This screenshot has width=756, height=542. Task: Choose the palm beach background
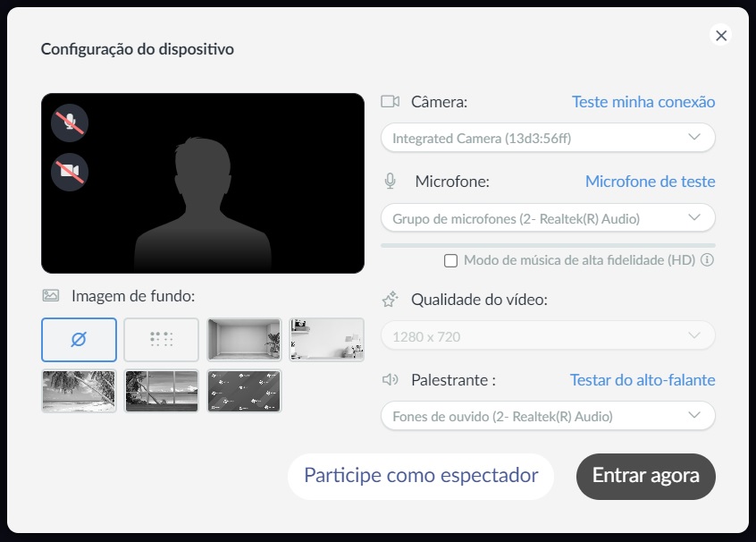coord(79,391)
